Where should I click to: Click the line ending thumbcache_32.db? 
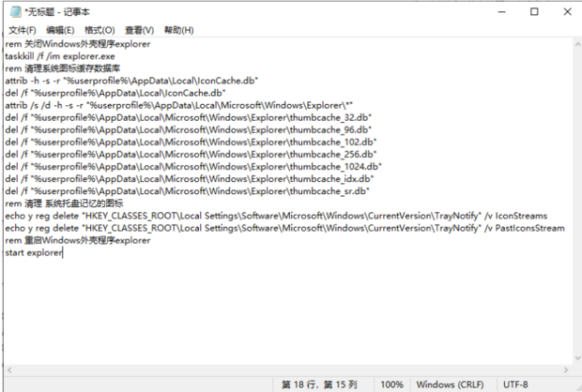point(189,117)
